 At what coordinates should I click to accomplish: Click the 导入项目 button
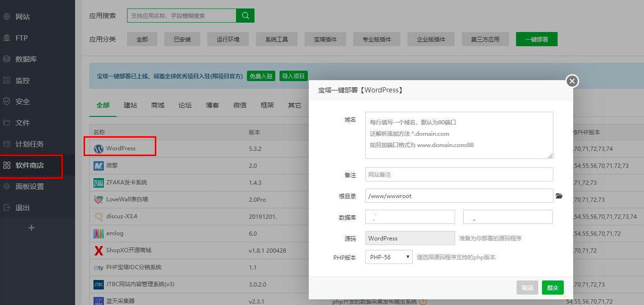pyautogui.click(x=294, y=76)
